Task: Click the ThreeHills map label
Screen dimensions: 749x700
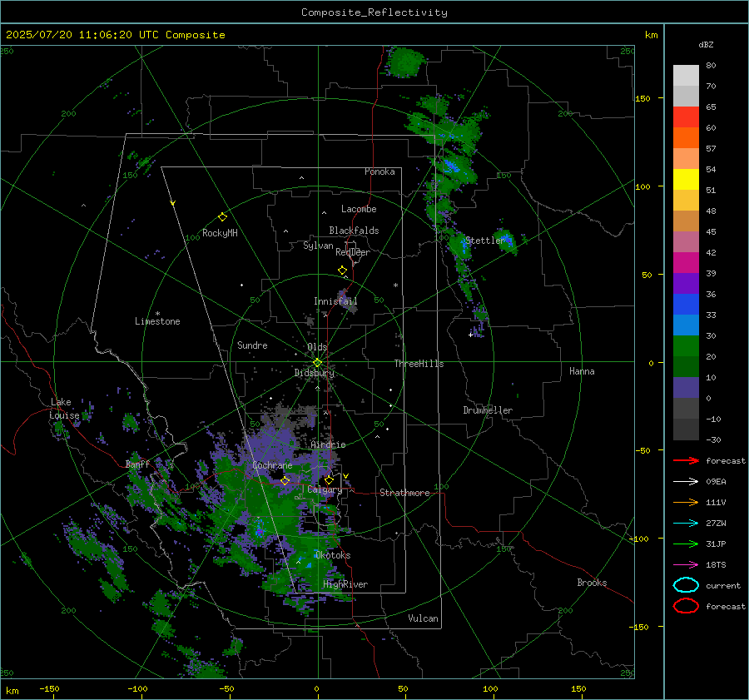Action: point(419,364)
